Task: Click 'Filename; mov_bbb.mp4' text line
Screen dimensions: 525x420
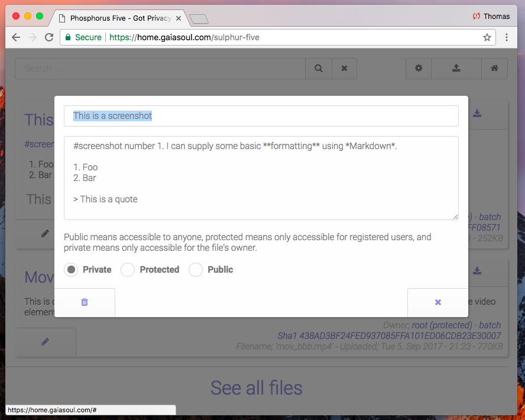Action: click(370, 346)
